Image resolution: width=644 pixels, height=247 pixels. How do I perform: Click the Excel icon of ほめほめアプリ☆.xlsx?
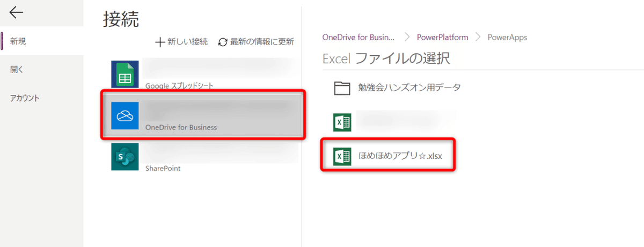[342, 156]
